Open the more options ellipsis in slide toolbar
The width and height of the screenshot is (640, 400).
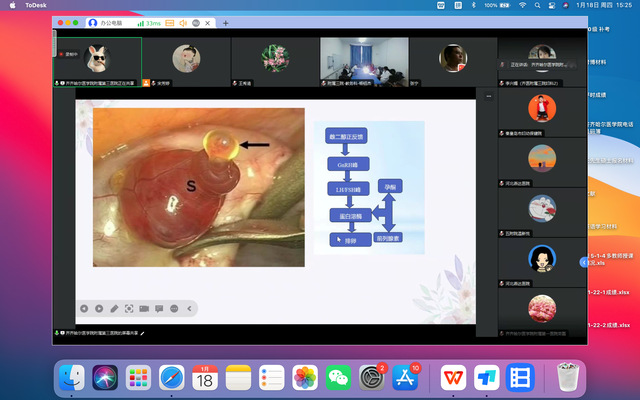point(174,308)
